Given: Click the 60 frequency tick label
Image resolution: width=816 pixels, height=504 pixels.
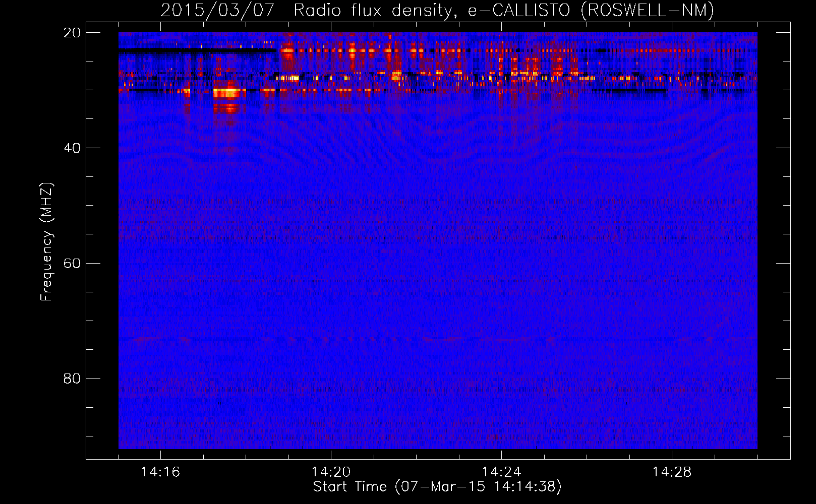Looking at the screenshot, I should [72, 264].
